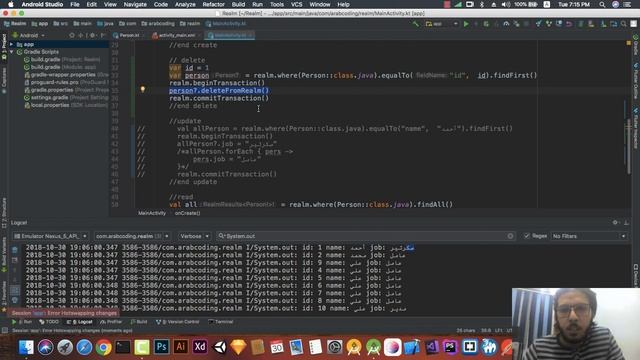Open Sketch from the Dock

point(238,347)
